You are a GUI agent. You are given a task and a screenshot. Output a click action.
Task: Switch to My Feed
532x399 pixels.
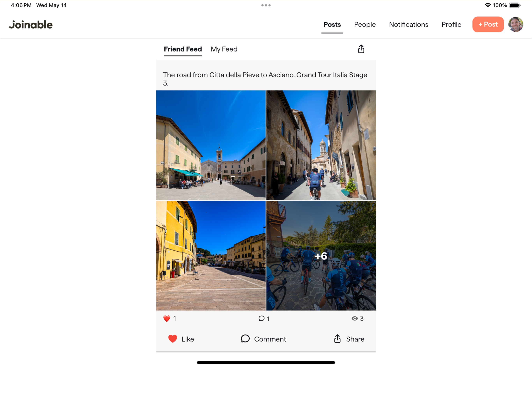[224, 49]
